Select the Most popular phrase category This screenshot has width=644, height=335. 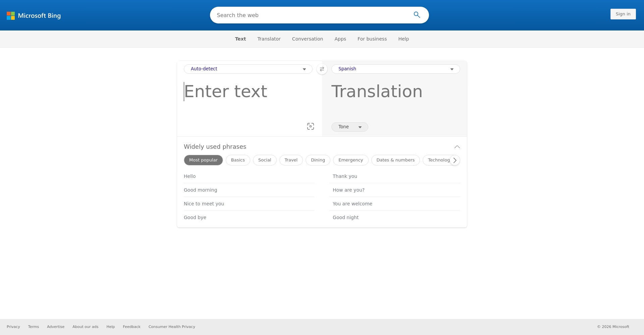(x=203, y=160)
